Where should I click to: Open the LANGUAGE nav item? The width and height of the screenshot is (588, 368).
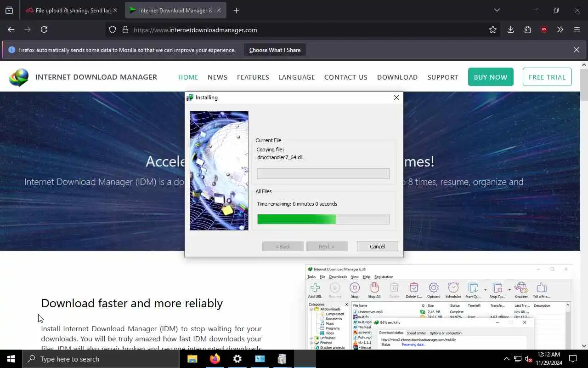pos(297,77)
